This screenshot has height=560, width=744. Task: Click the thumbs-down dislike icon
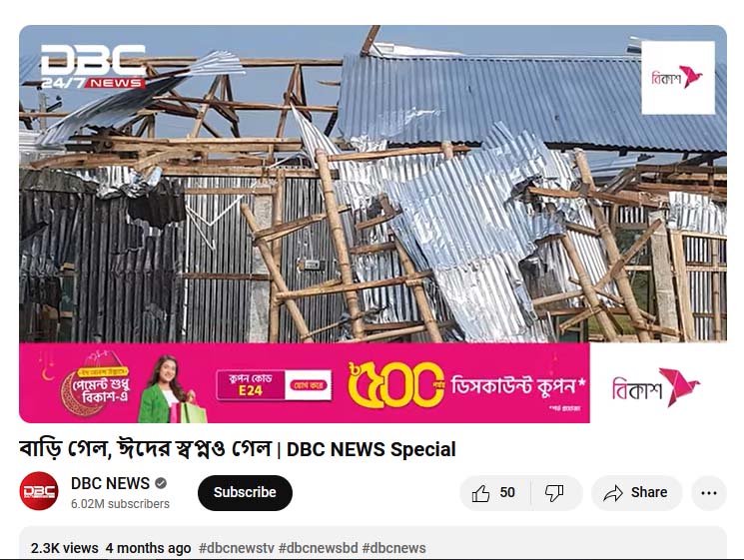554,493
